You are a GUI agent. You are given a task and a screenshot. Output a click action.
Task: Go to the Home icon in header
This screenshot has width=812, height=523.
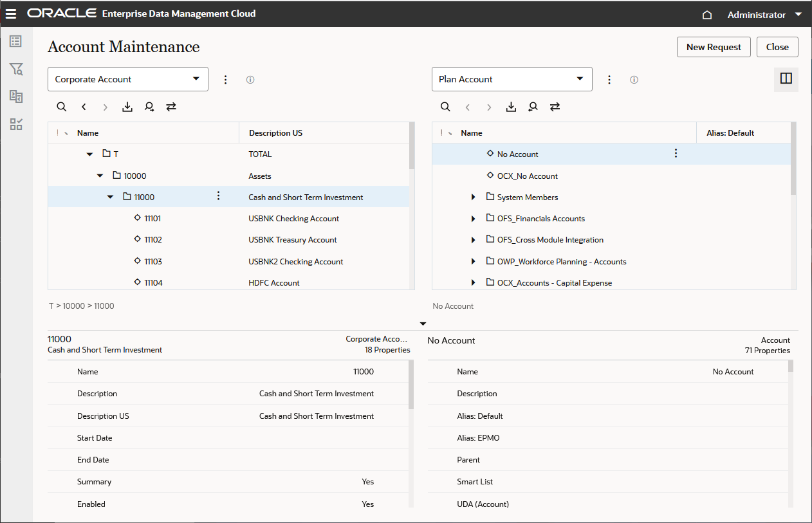point(707,15)
